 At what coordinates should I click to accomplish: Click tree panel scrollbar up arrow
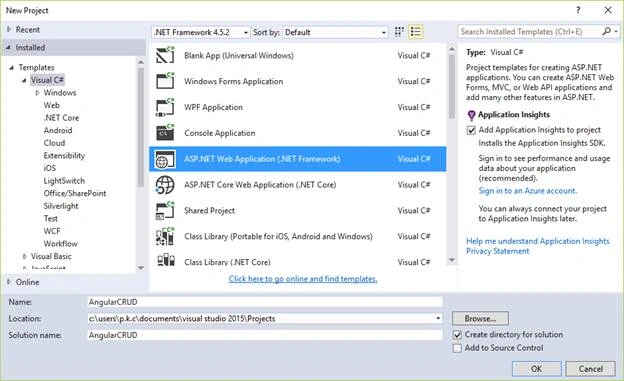[x=141, y=62]
